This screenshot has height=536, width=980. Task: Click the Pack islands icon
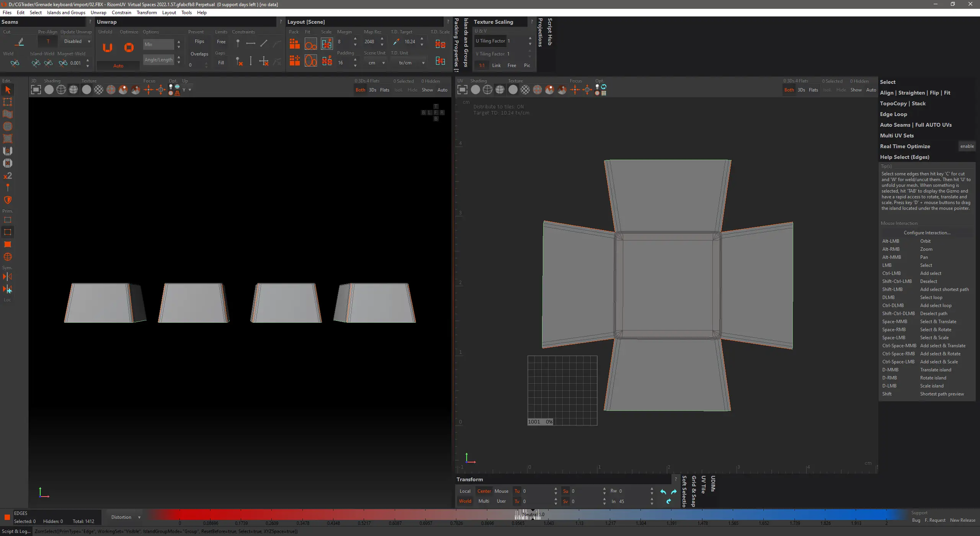point(294,44)
